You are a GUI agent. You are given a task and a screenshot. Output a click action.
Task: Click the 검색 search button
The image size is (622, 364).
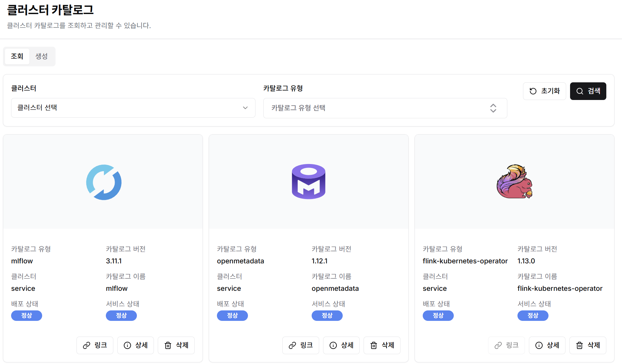click(x=588, y=91)
